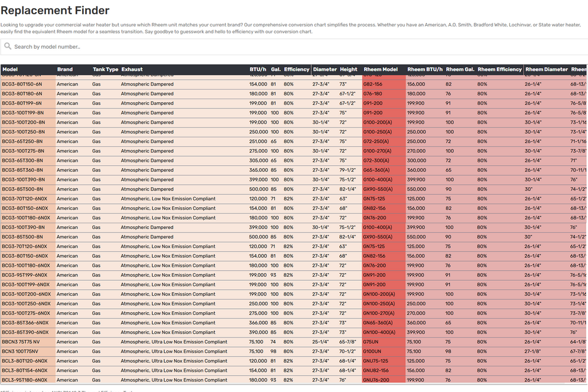The width and height of the screenshot is (588, 392).
Task: Select the Exhaust column header
Action: [x=132, y=69]
